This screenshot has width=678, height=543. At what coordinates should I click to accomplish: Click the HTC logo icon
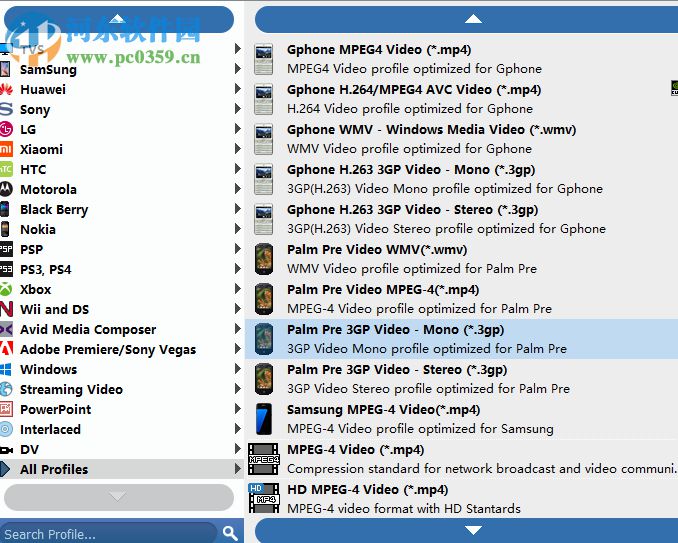point(6,169)
